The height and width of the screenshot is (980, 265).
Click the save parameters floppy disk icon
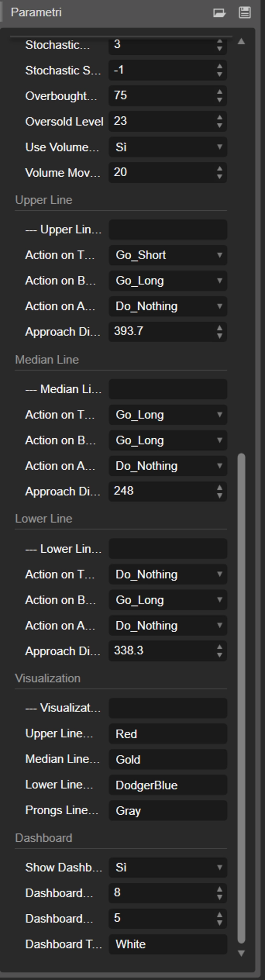coord(244,12)
